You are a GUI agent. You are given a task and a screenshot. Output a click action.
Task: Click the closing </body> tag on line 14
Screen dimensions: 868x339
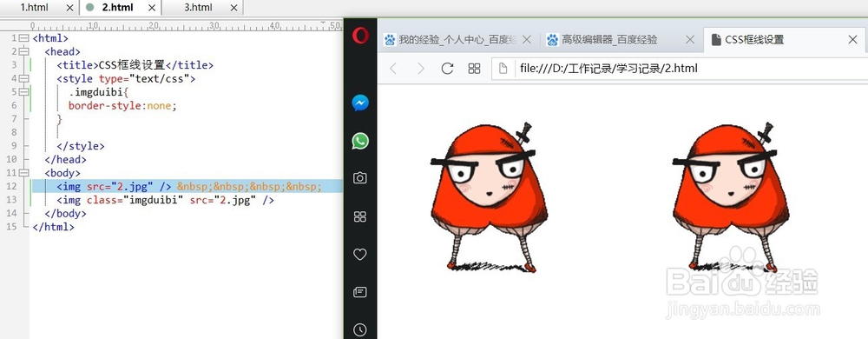coord(65,213)
